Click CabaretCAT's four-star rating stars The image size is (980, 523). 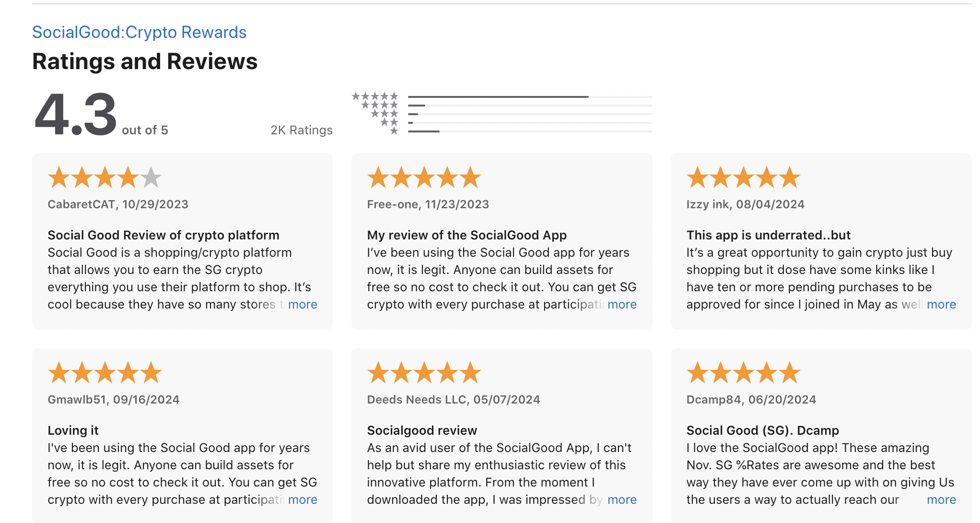tap(105, 178)
